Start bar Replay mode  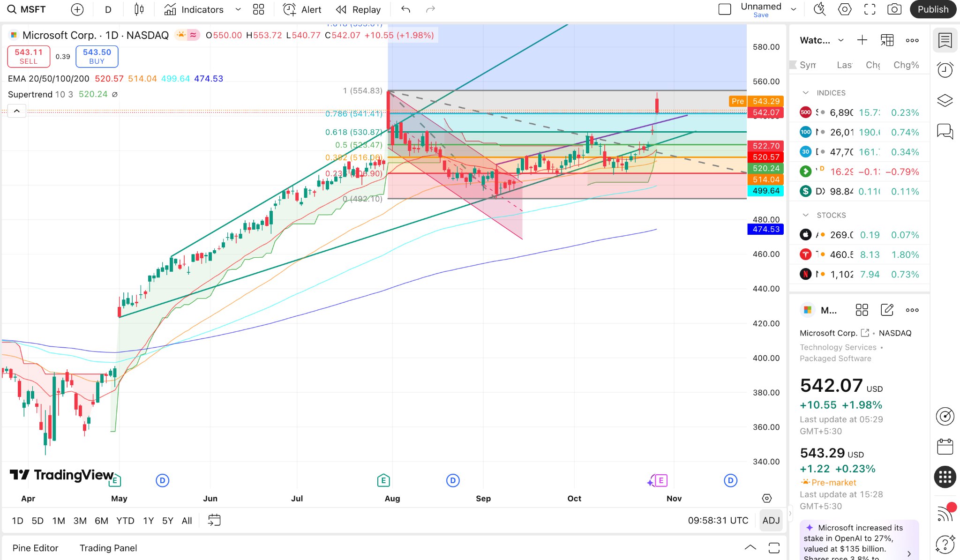point(358,9)
